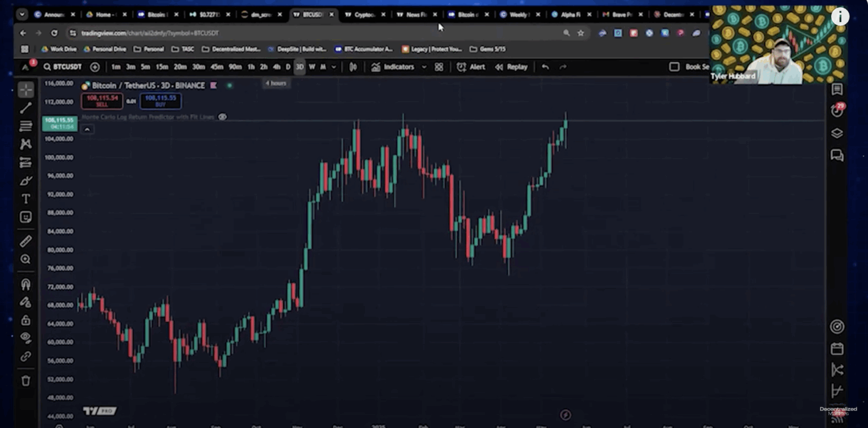Collapse the indicator legend chevron
This screenshot has height=428, width=868.
[87, 129]
